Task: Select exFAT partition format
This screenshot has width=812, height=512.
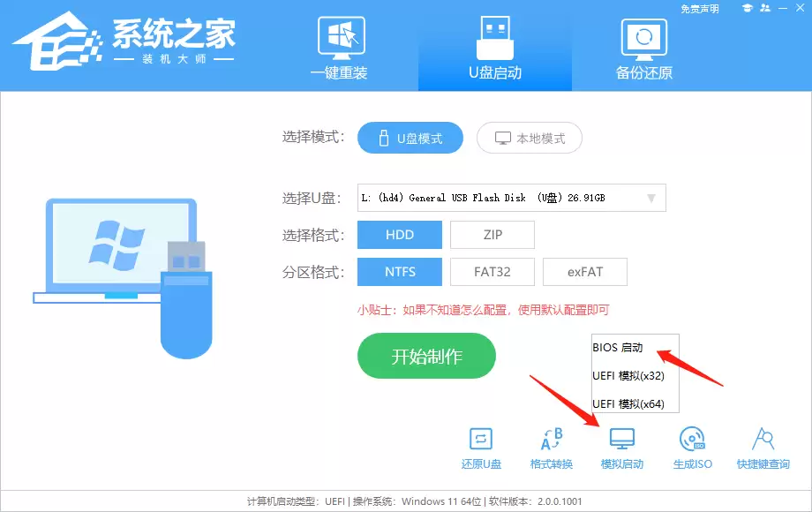Action: [x=585, y=272]
